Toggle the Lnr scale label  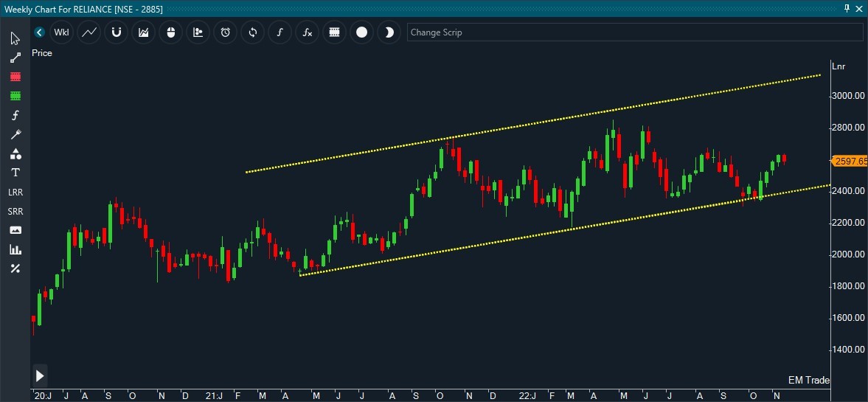(x=839, y=66)
